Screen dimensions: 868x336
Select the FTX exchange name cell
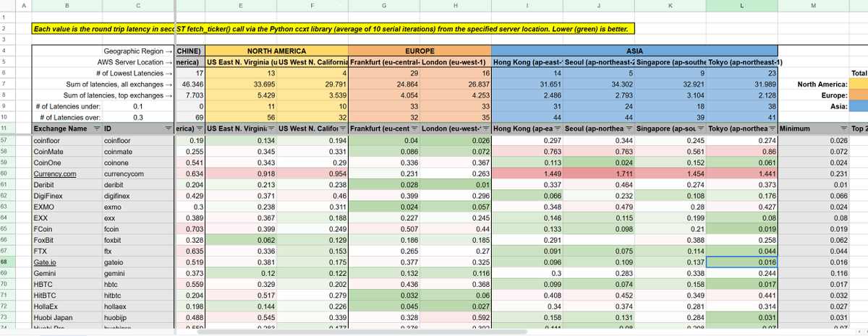pyautogui.click(x=67, y=251)
